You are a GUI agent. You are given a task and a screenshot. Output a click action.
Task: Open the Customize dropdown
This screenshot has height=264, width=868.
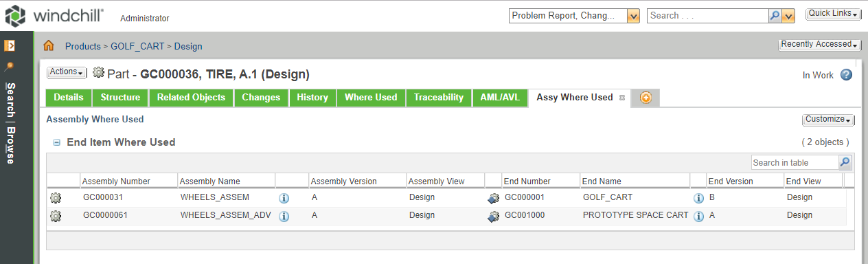pyautogui.click(x=828, y=120)
